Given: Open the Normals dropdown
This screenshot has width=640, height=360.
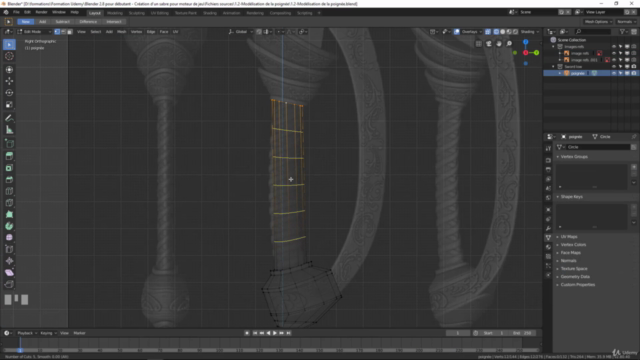Looking at the screenshot, I should click(x=627, y=22).
